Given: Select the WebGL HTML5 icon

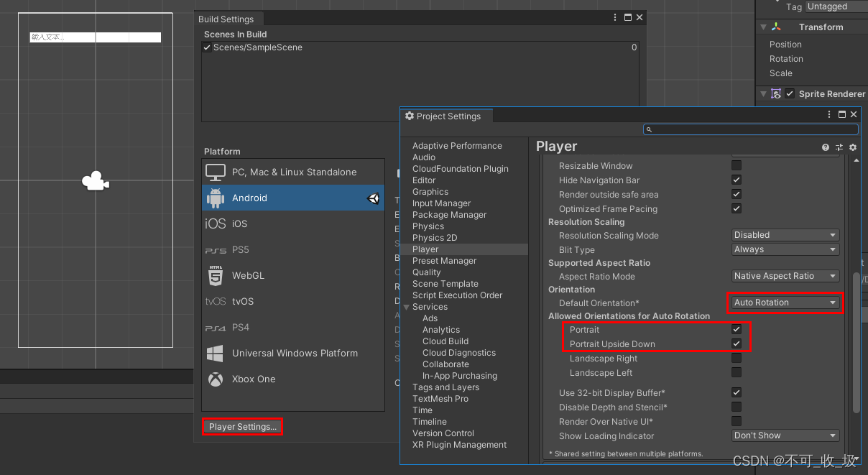Looking at the screenshot, I should tap(216, 275).
